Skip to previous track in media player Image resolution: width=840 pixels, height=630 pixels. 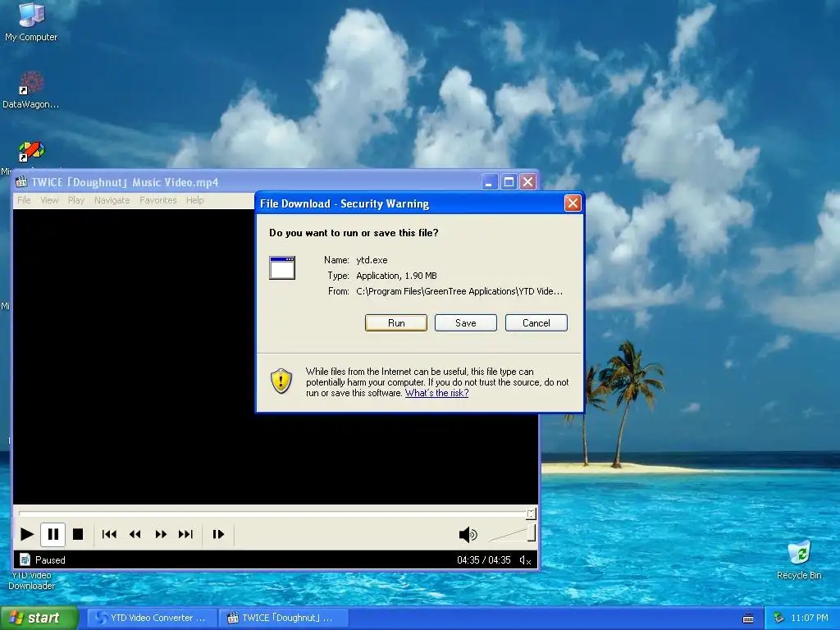[x=109, y=534]
